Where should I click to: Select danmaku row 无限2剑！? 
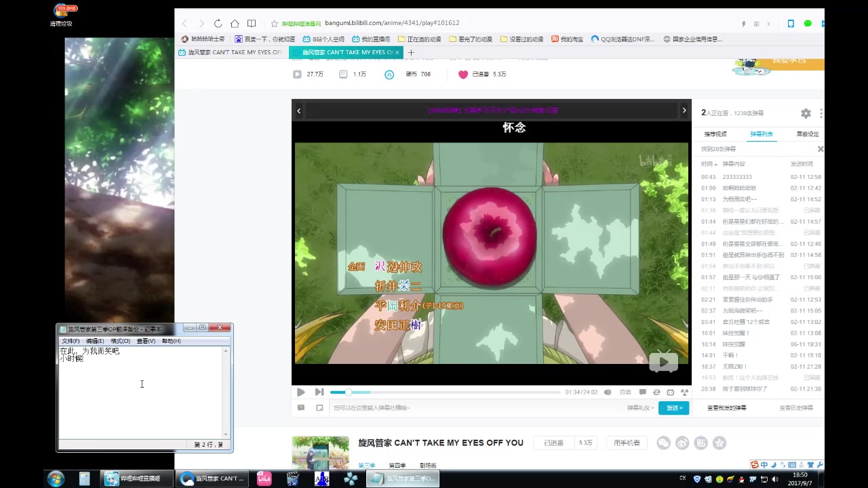[759, 367]
